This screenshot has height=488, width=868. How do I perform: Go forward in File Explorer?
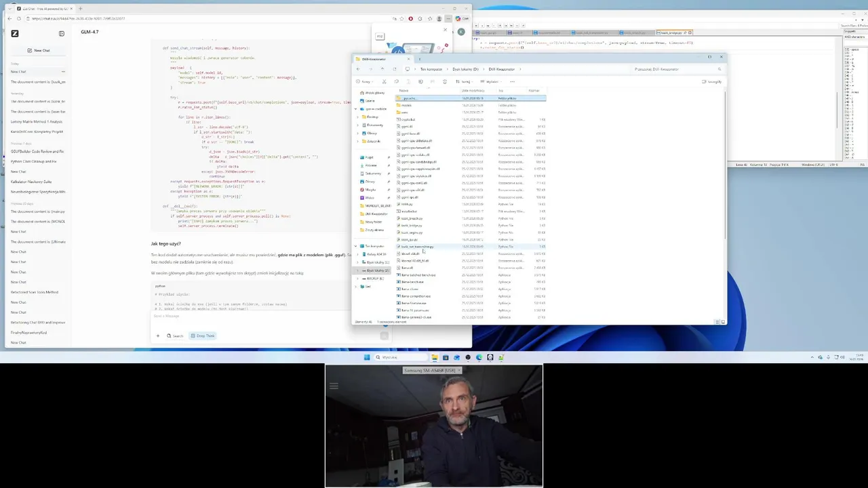(x=370, y=69)
